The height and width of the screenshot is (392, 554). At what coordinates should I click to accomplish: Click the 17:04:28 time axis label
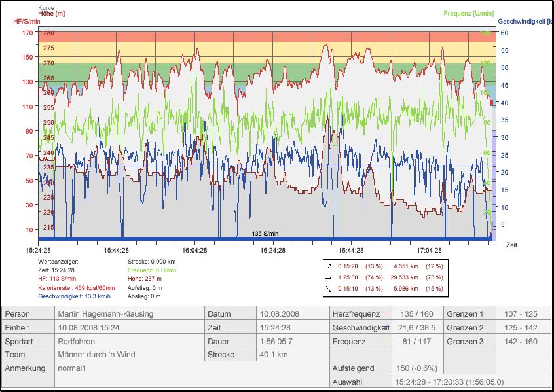[429, 250]
